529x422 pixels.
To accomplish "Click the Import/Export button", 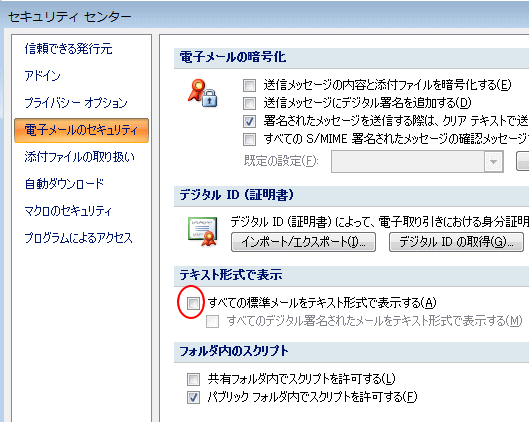I will coord(303,242).
